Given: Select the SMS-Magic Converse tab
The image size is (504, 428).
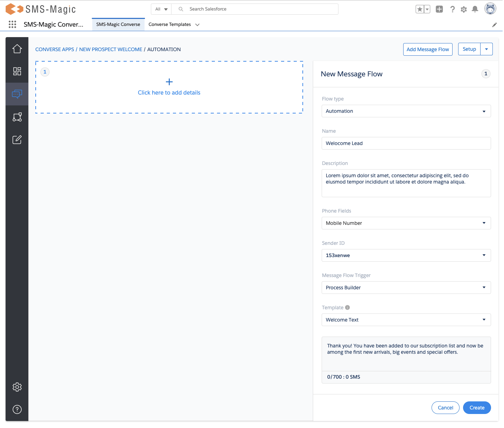Looking at the screenshot, I should [x=118, y=24].
